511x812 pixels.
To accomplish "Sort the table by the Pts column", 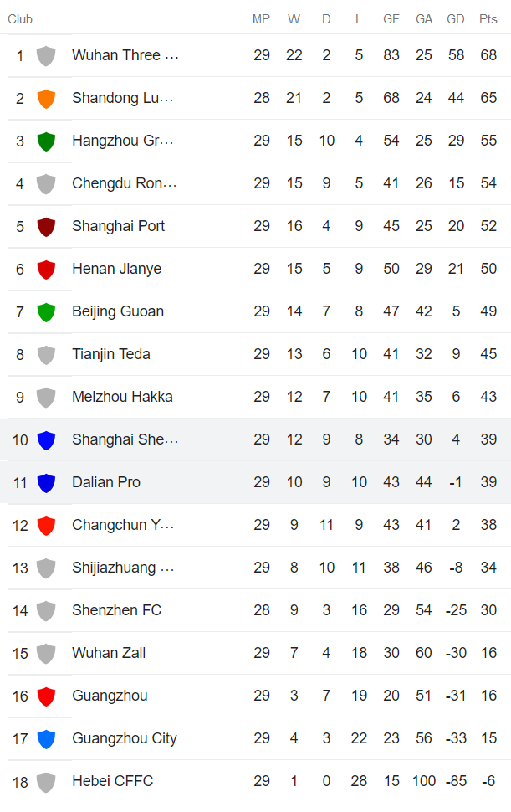I will [x=488, y=18].
